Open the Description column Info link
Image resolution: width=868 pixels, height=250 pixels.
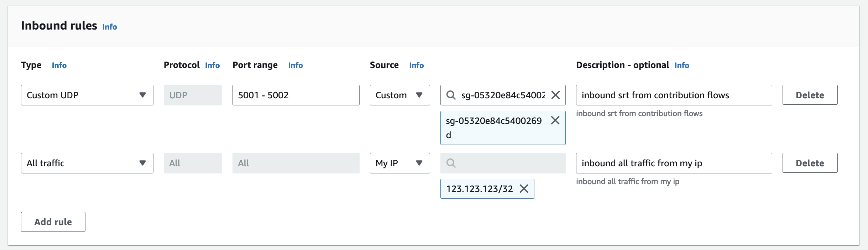[x=681, y=66]
